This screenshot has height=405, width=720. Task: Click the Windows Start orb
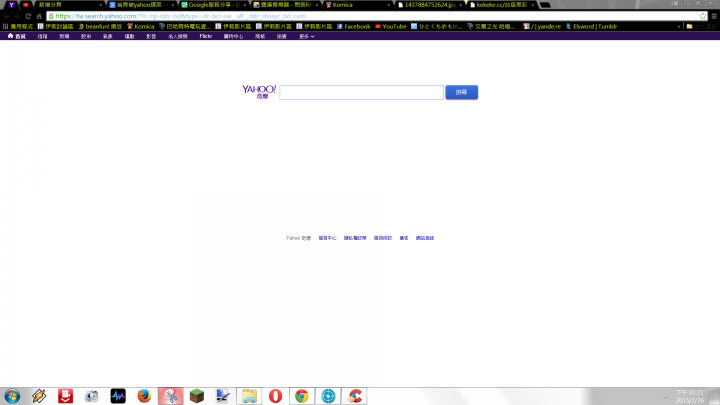tap(12, 396)
